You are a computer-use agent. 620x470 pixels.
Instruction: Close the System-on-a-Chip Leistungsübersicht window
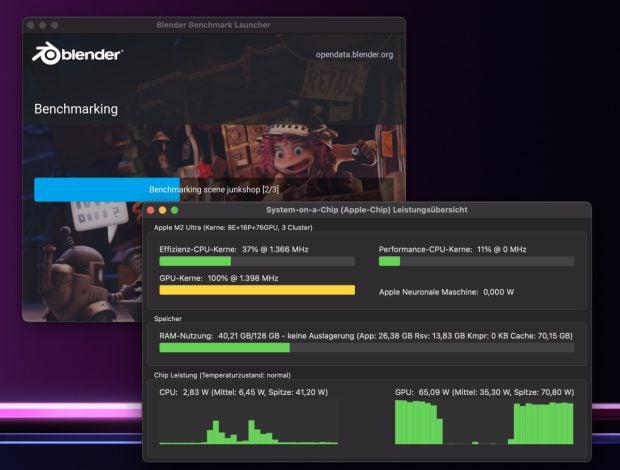(150, 210)
